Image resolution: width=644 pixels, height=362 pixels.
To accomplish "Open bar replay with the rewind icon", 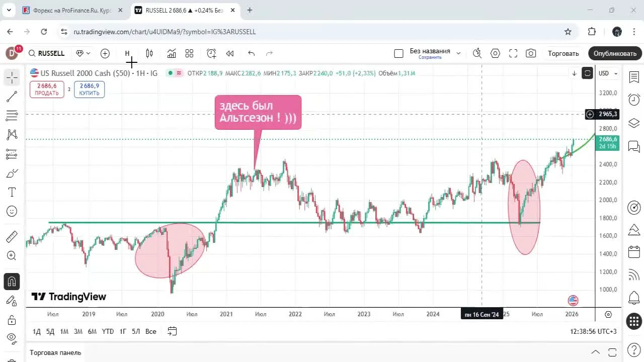I will (x=229, y=53).
